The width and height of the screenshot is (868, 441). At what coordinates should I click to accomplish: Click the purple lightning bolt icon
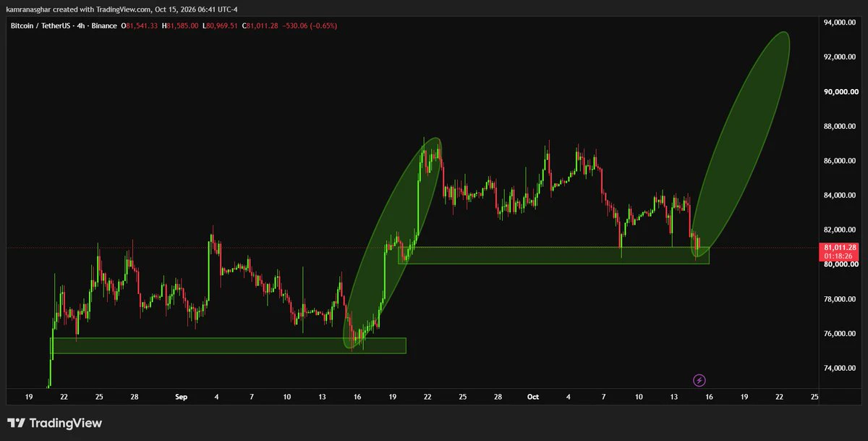click(699, 379)
